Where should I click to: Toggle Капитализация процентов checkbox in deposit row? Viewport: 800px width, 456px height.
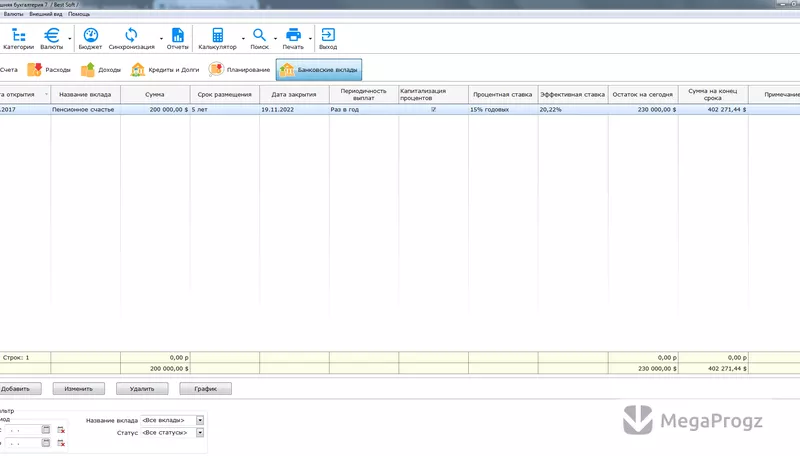point(433,110)
